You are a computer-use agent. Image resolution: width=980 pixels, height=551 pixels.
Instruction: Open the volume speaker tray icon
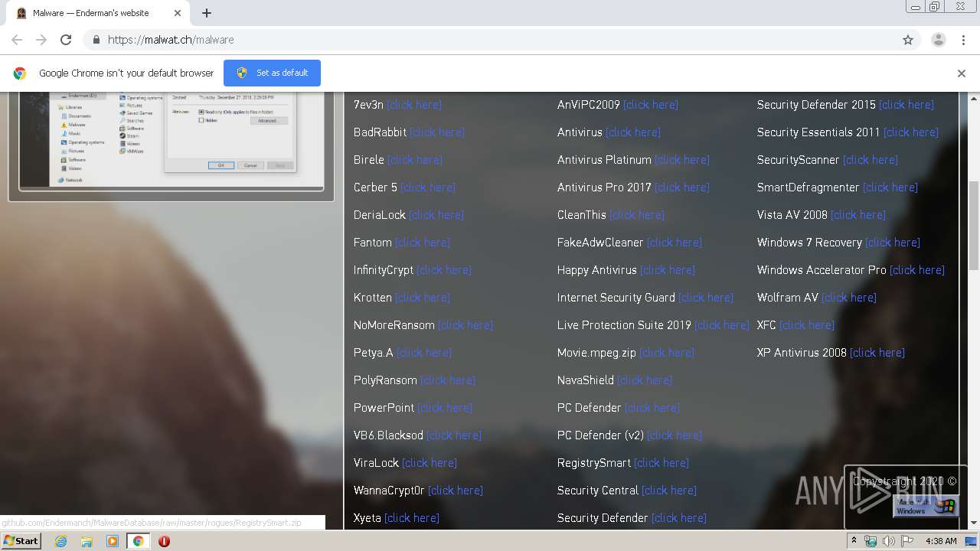(x=889, y=541)
